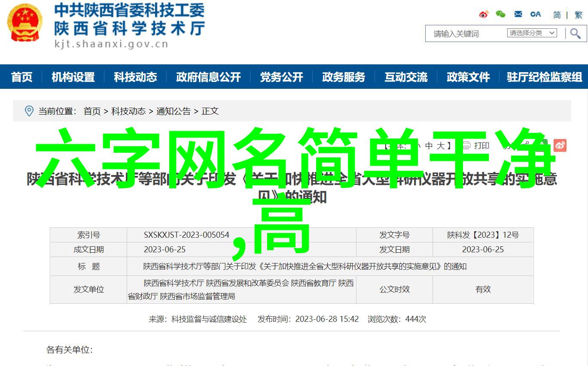
Task: Click the 发文单位 label cell
Action: (x=88, y=290)
